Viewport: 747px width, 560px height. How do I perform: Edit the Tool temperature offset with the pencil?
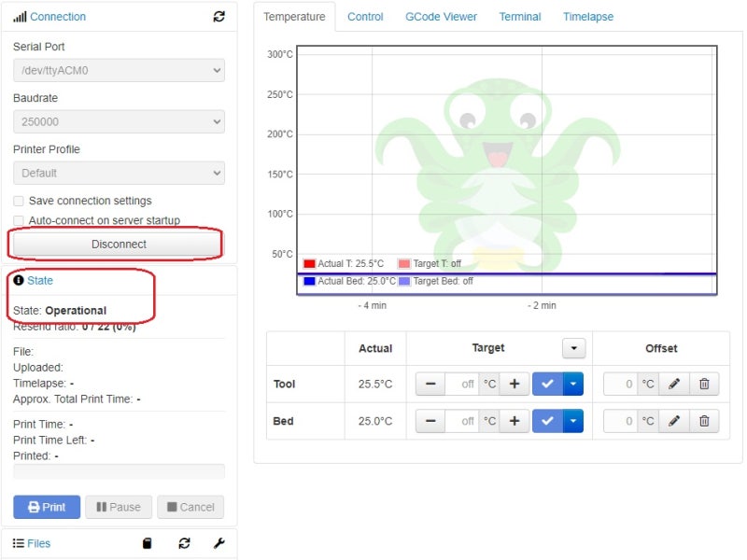674,383
